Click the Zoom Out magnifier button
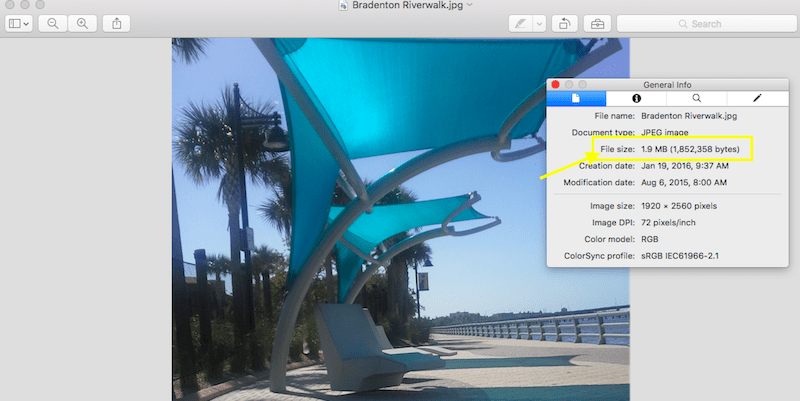800x401 pixels. 53,23
